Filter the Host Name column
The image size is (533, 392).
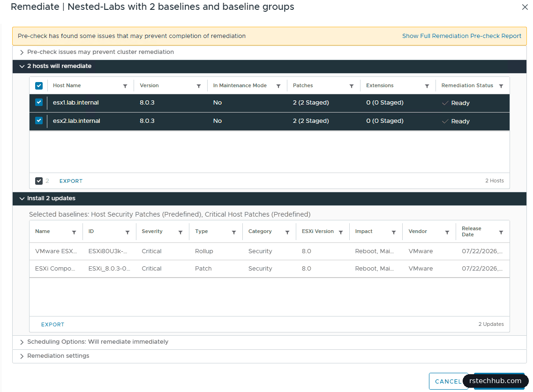click(x=125, y=86)
